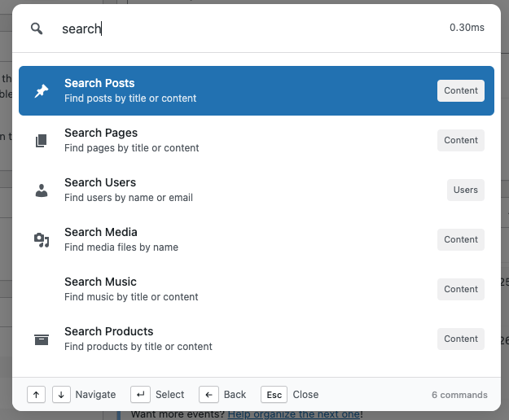
Task: Open the Search Media command
Action: [x=257, y=239]
